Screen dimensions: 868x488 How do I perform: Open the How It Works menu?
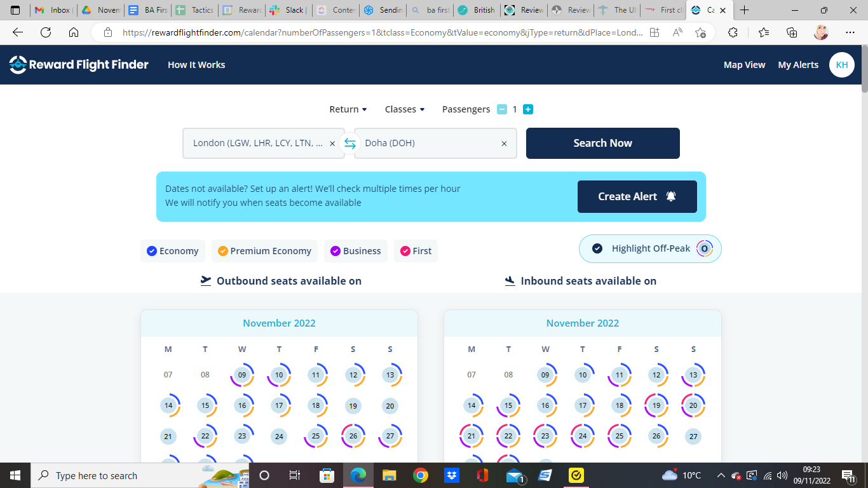pos(196,65)
